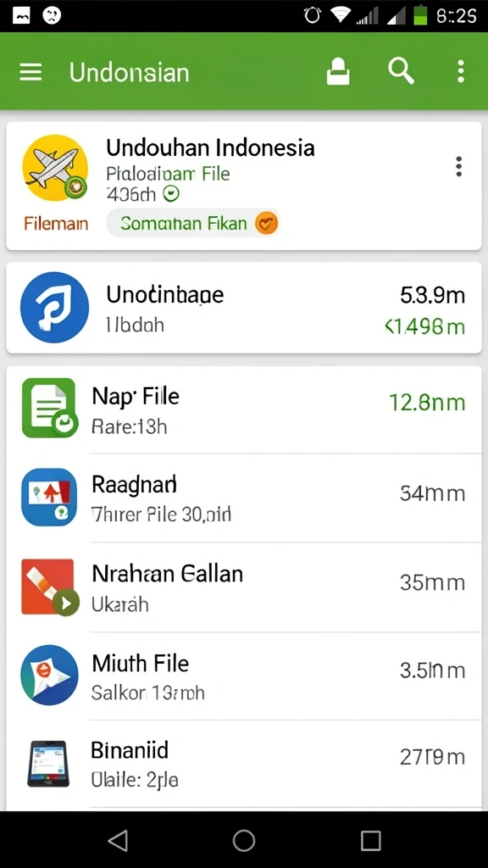Open Miuth File round blue icon

(49, 675)
